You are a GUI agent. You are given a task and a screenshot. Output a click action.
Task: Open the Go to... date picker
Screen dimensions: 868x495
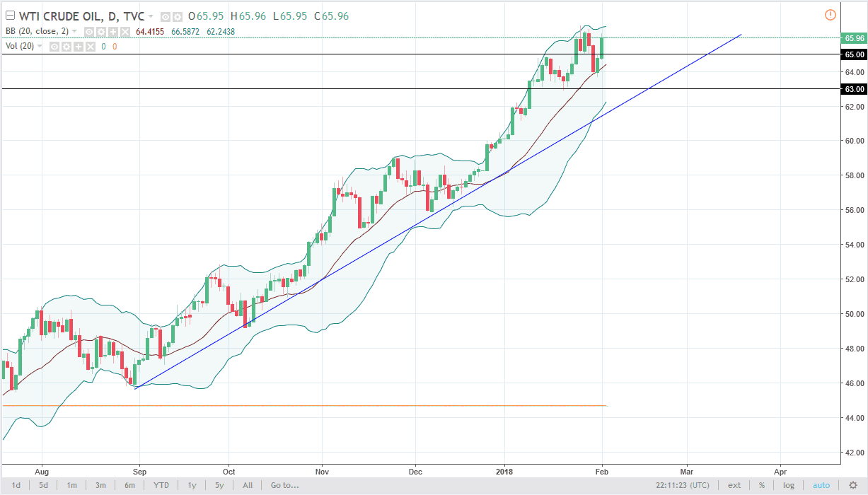[x=284, y=485]
